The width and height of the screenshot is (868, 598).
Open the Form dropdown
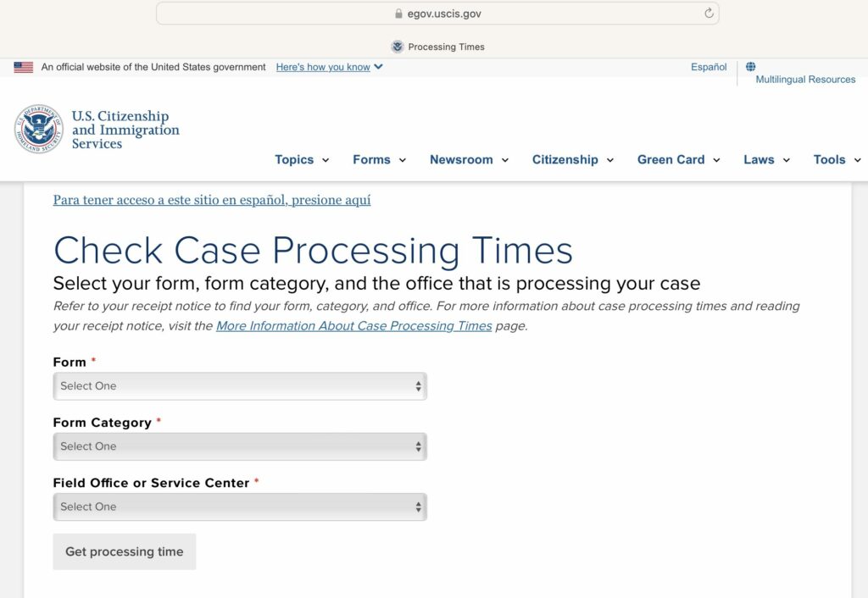tap(240, 385)
